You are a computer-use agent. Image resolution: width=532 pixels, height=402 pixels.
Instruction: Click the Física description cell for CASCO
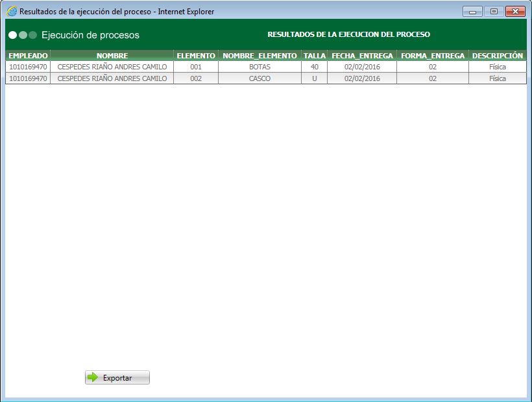(496, 78)
